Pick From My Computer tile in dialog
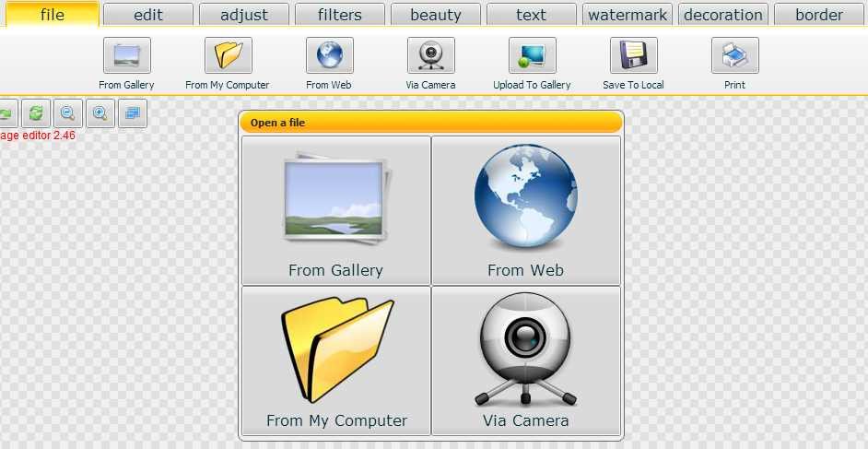The width and height of the screenshot is (868, 449). [335, 360]
